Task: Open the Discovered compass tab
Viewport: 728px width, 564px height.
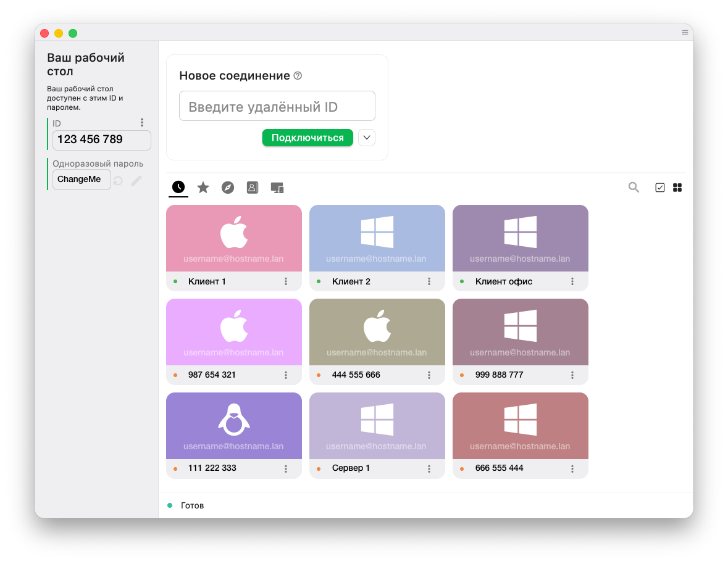Action: (x=227, y=188)
